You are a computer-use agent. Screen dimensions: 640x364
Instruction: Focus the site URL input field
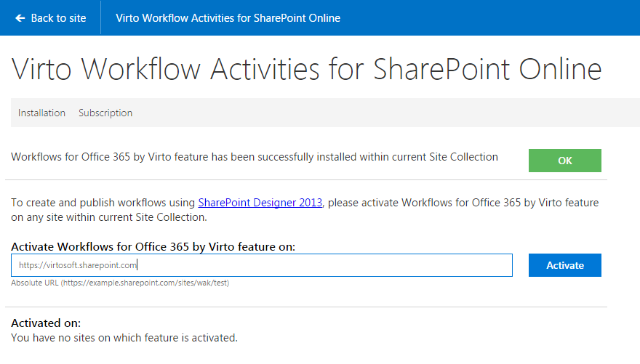(x=262, y=265)
